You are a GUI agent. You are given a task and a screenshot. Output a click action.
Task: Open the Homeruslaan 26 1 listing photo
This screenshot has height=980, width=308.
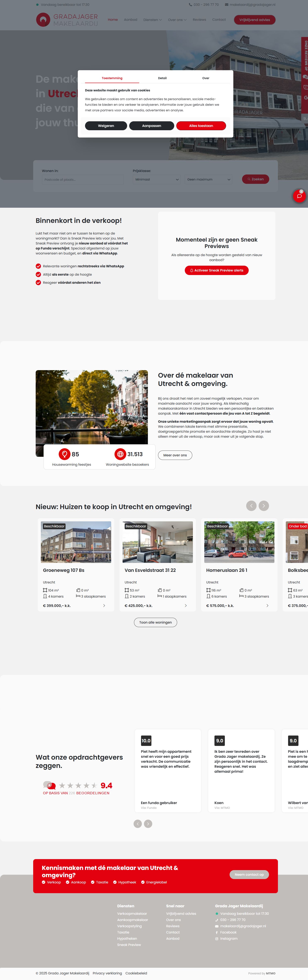tap(239, 542)
